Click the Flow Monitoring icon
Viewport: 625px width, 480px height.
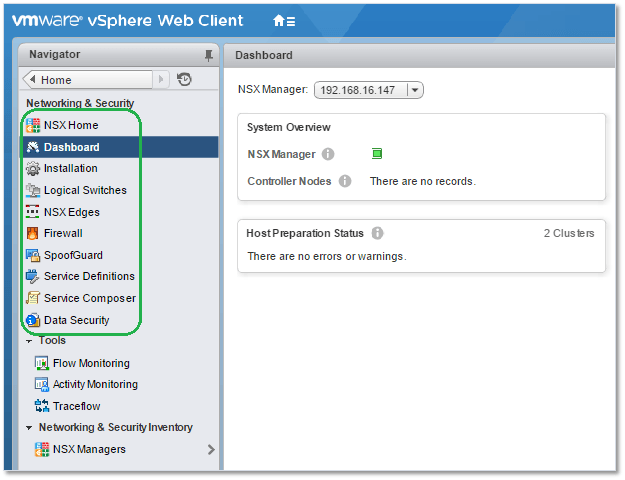[x=41, y=363]
